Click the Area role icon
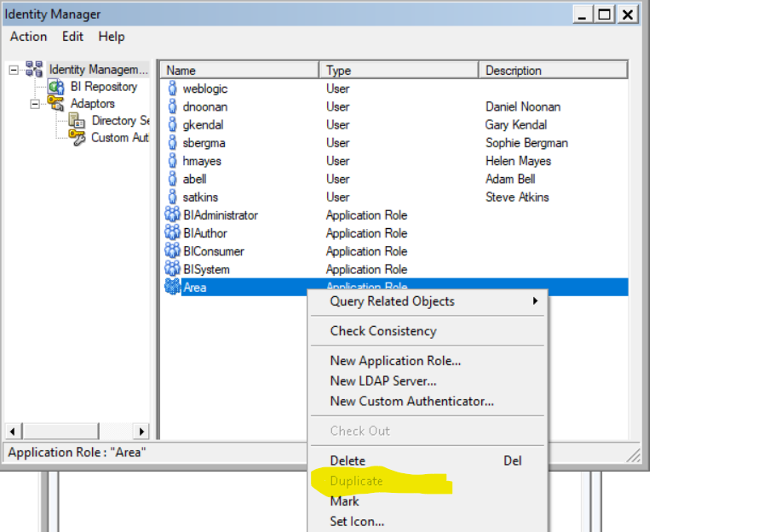The image size is (764, 532). 173,286
